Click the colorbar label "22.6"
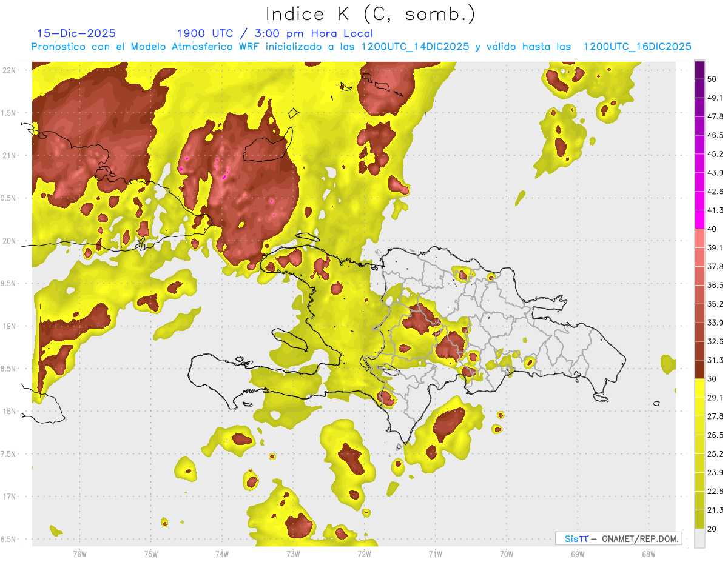 pos(715,492)
